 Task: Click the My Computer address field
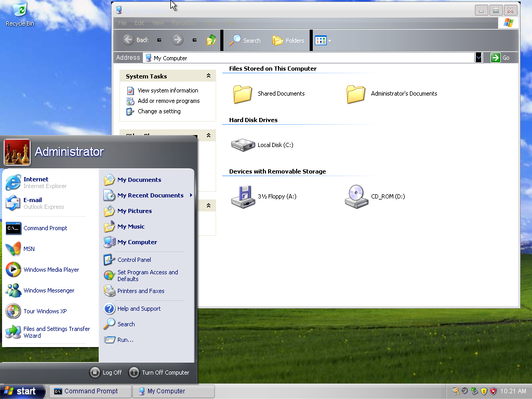pos(309,58)
